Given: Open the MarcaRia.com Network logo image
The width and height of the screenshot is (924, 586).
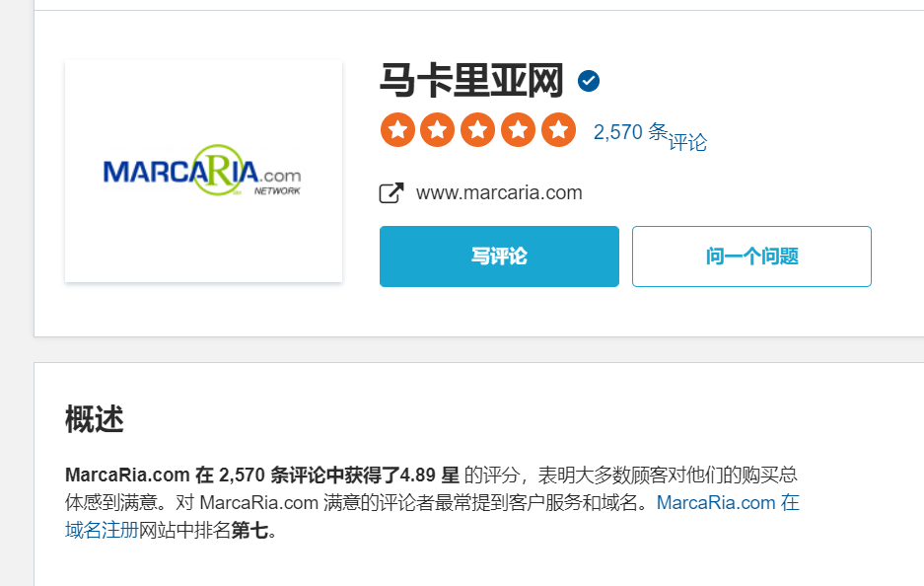Looking at the screenshot, I should (x=203, y=171).
